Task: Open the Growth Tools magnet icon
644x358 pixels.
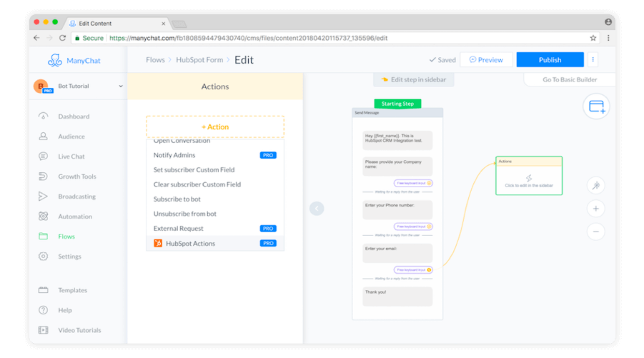Action: click(x=43, y=176)
